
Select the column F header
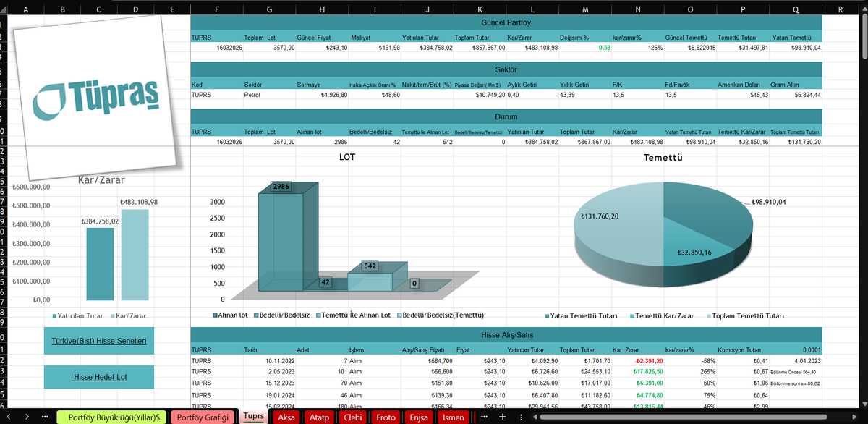(x=217, y=9)
